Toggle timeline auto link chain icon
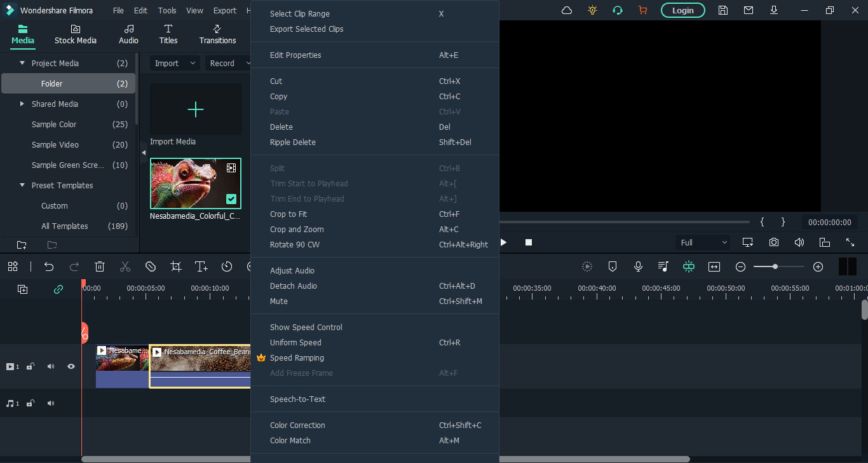 click(58, 289)
